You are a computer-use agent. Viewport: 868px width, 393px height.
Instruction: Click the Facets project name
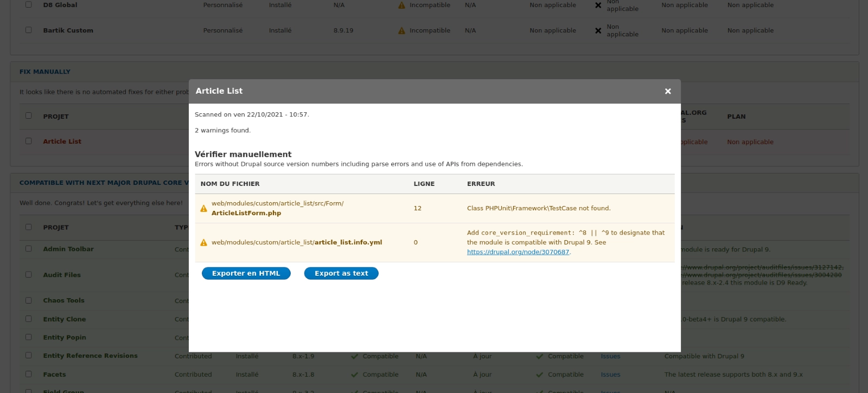tap(55, 375)
